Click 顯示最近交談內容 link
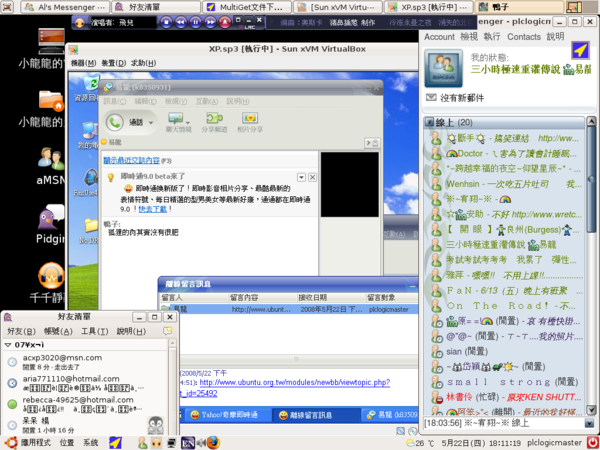This screenshot has height=450, width=600. 131,160
